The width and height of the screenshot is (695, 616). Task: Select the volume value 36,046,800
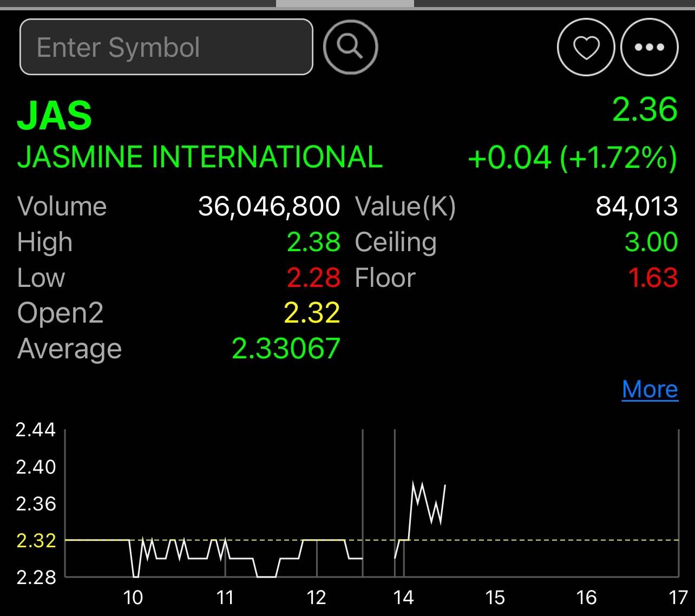tap(269, 206)
